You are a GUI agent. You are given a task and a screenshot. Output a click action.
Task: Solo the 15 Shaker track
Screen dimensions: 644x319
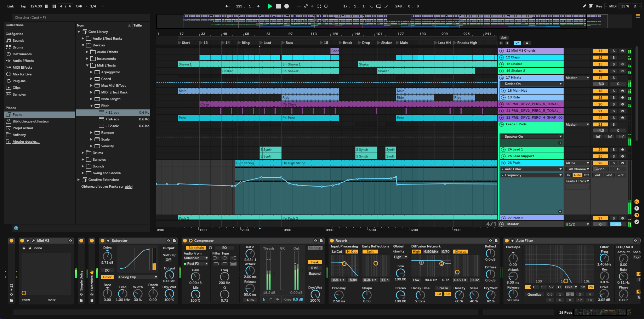[614, 64]
